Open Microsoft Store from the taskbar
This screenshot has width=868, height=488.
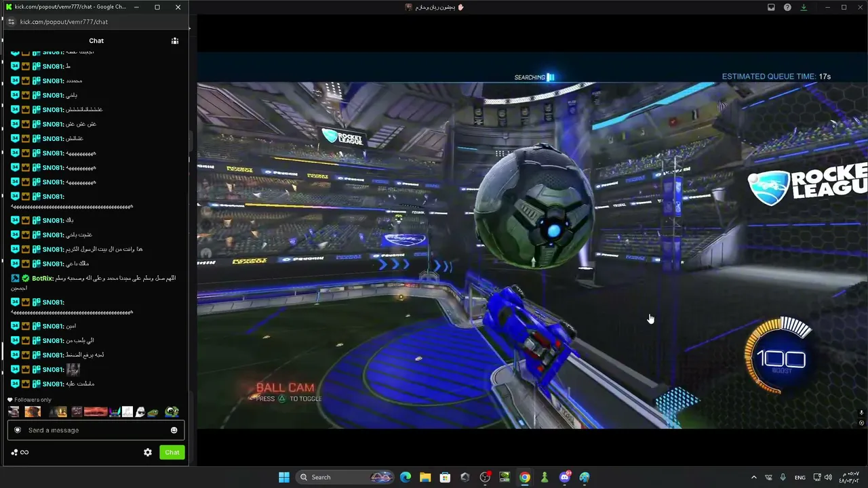(x=445, y=477)
